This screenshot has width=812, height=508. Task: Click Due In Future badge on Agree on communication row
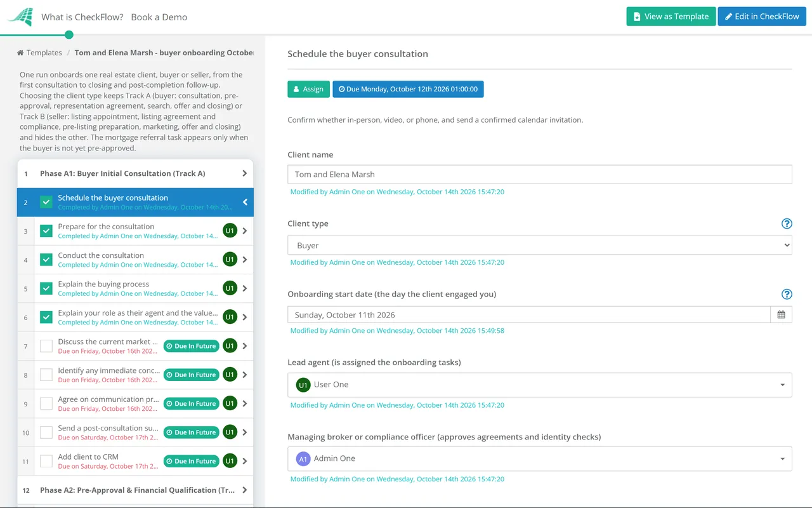pyautogui.click(x=191, y=403)
